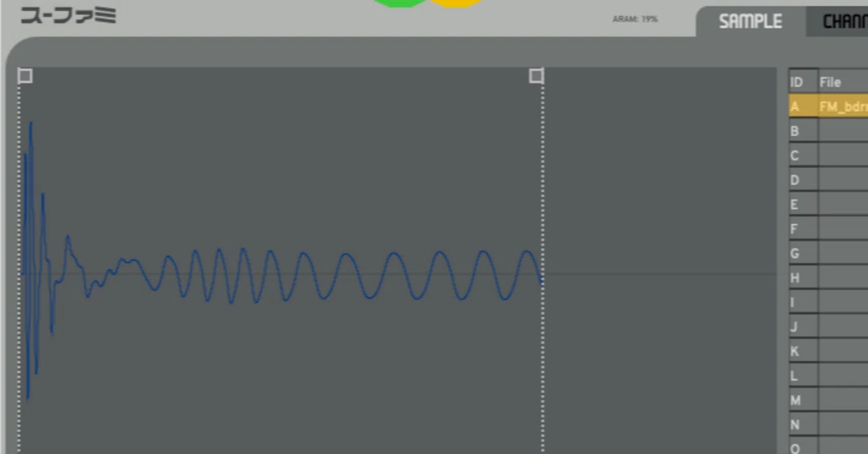Select sample slot N
This screenshot has height=454, width=868.
[828, 424]
